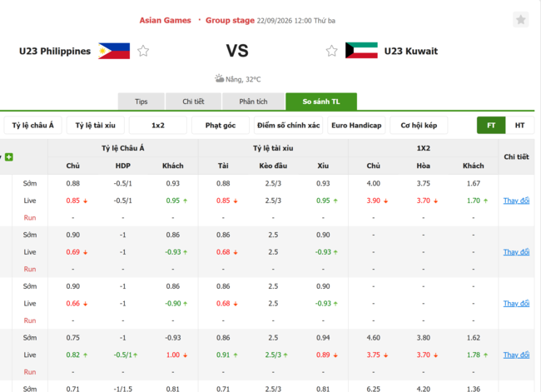
Task: Select the Cơ hội kép filter
Action: [419, 126]
